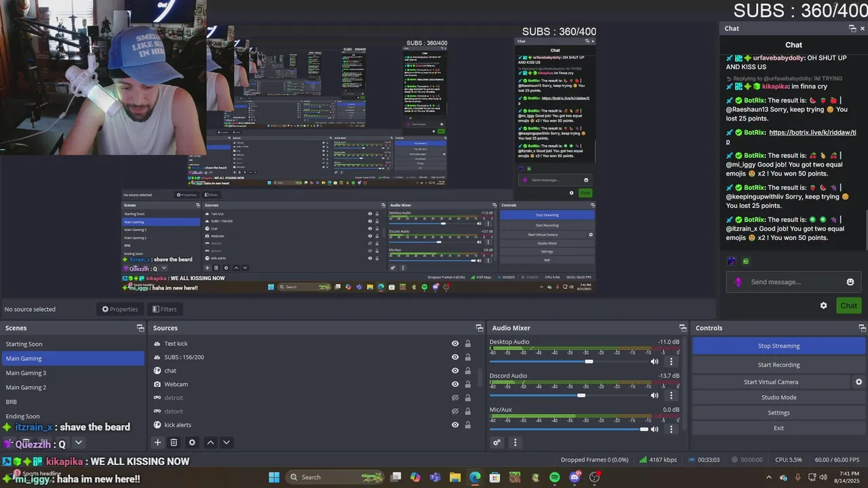This screenshot has height=488, width=868.
Task: Show the detorit source
Action: coord(455,411)
